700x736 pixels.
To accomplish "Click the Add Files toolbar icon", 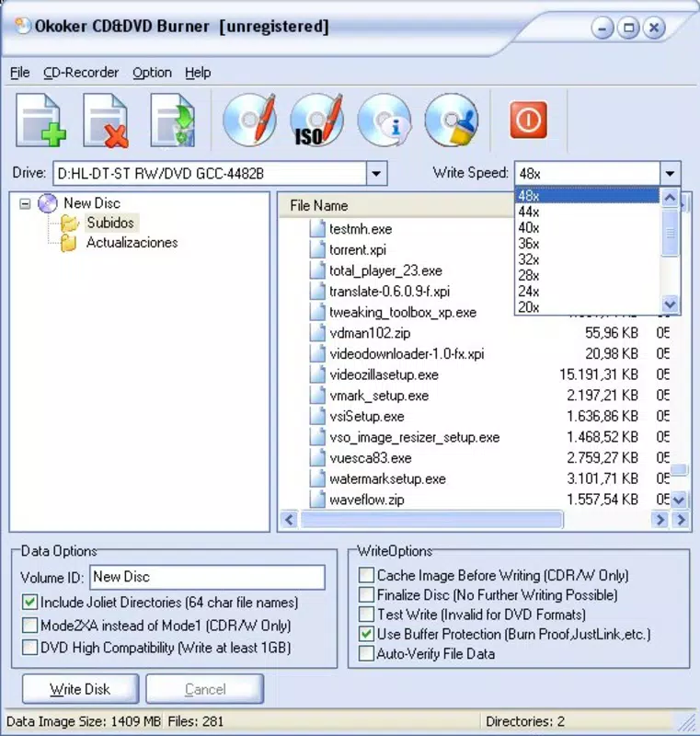I will pyautogui.click(x=40, y=121).
